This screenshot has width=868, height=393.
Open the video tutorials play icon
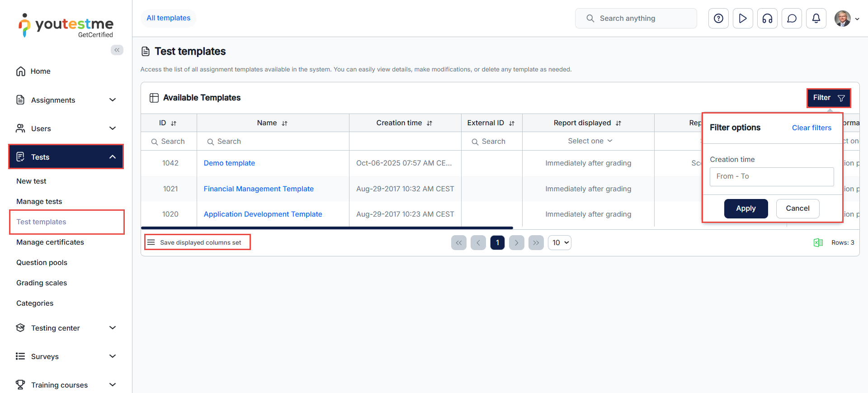(743, 19)
